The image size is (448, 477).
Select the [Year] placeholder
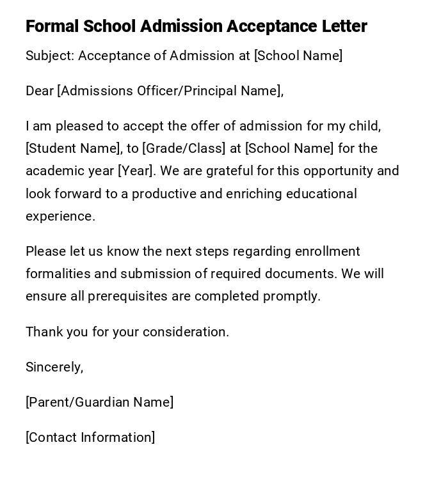(136, 171)
